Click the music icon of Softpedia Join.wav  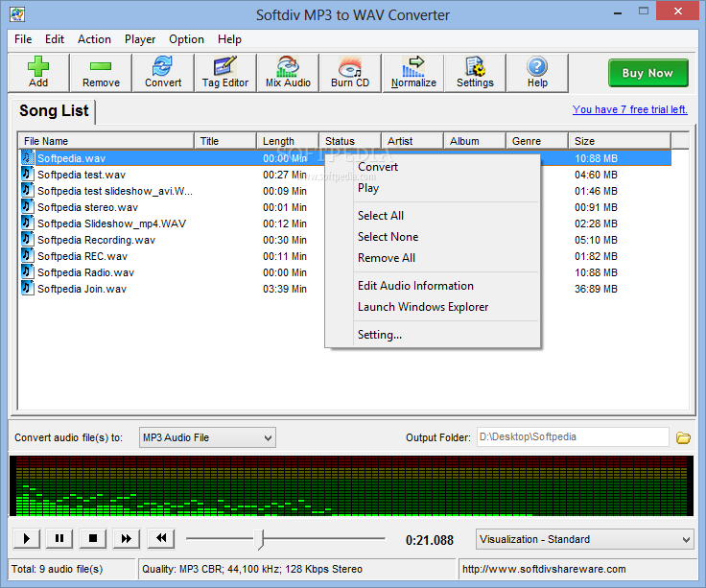coord(27,288)
